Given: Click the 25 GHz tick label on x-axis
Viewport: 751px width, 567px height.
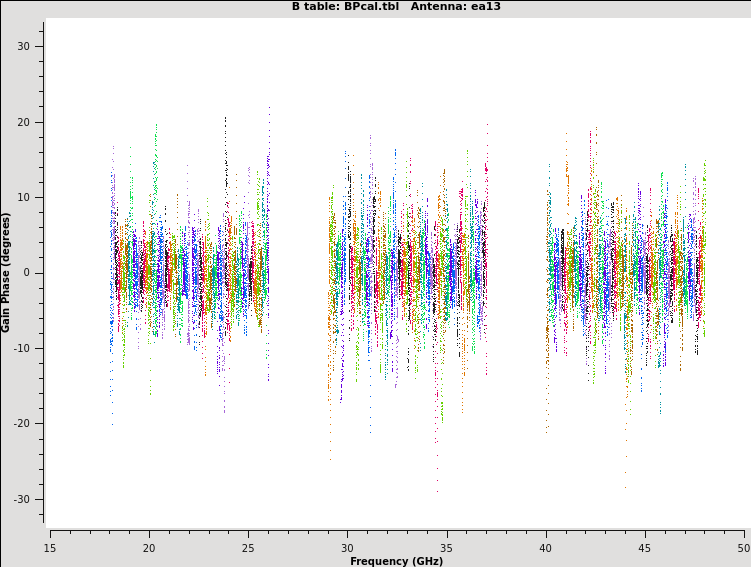Looking at the screenshot, I should point(248,547).
